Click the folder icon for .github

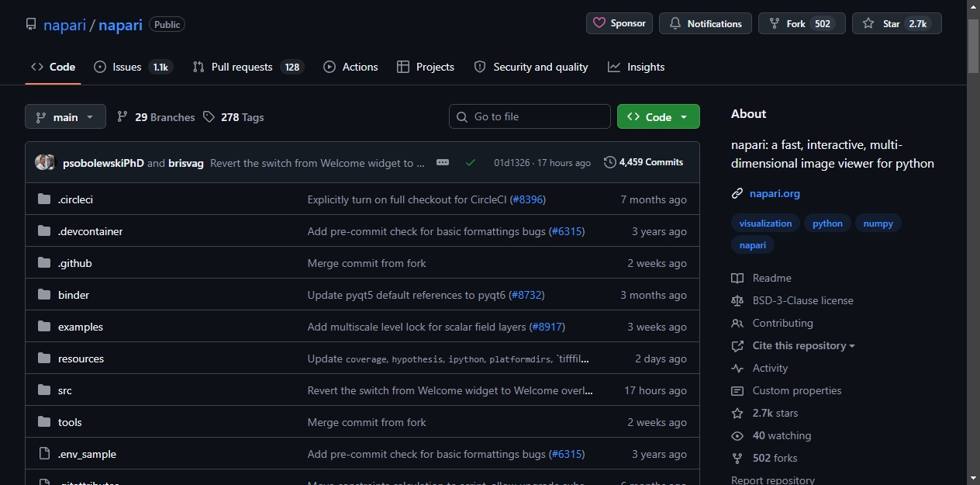click(x=44, y=263)
